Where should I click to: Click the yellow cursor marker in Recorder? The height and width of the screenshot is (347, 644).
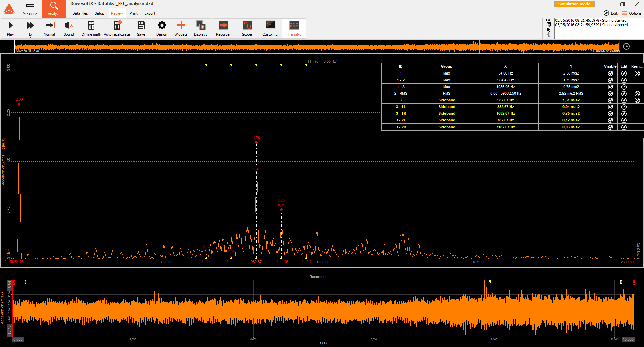(490, 281)
